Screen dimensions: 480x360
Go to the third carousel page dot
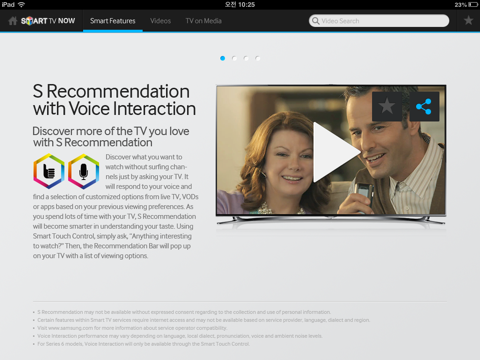[x=246, y=58]
